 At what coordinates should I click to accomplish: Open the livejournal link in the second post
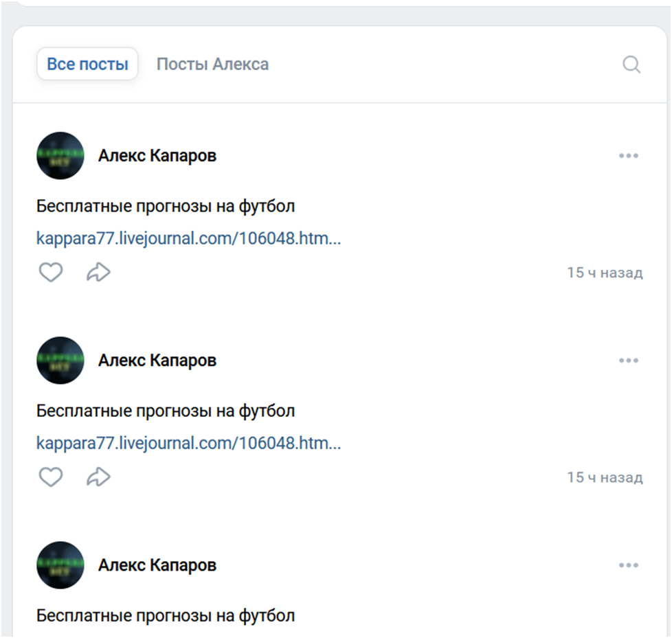click(188, 443)
